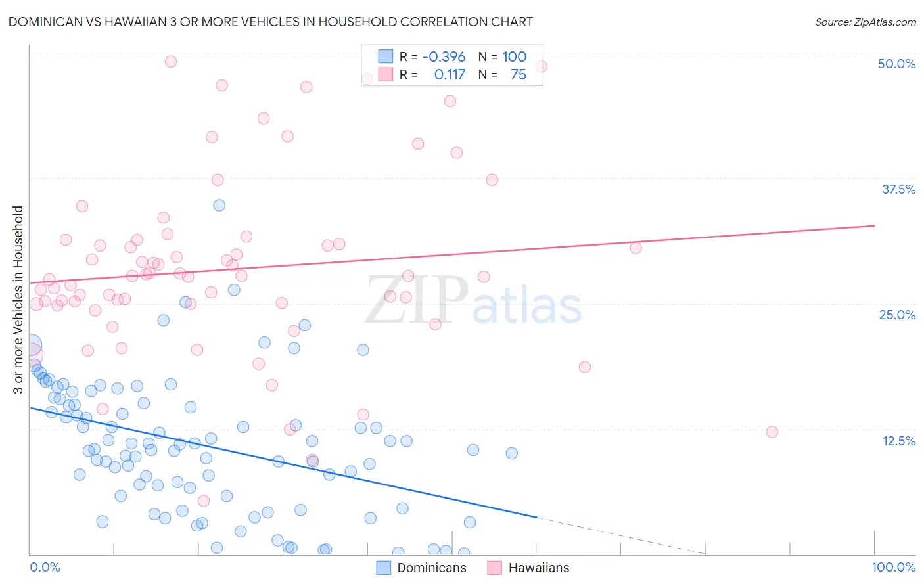The image size is (924, 586).
Task: Click the 12.5% y-axis label
Action: pyautogui.click(x=898, y=441)
